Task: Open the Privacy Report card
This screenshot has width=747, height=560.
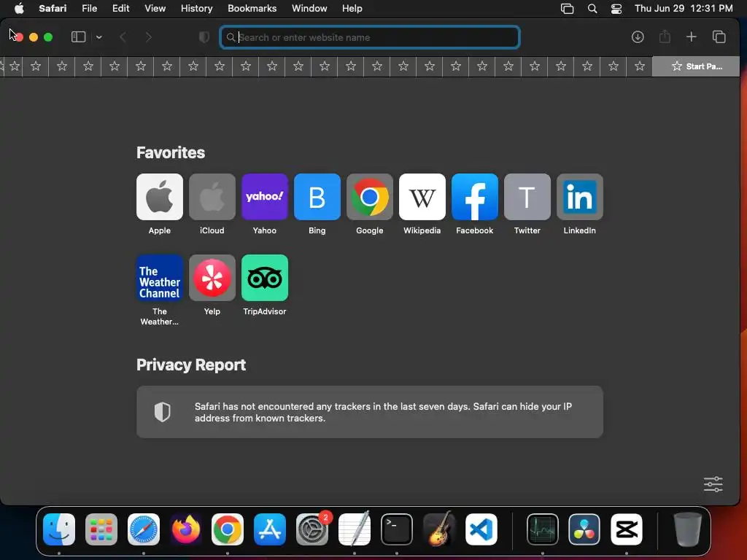Action: point(370,412)
